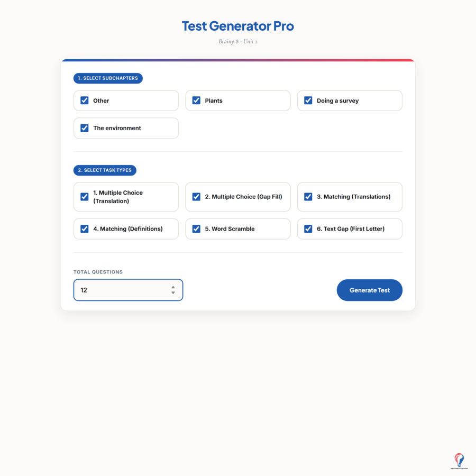Uncheck Matching (Definitions) task type
476x476 pixels.
[85, 229]
